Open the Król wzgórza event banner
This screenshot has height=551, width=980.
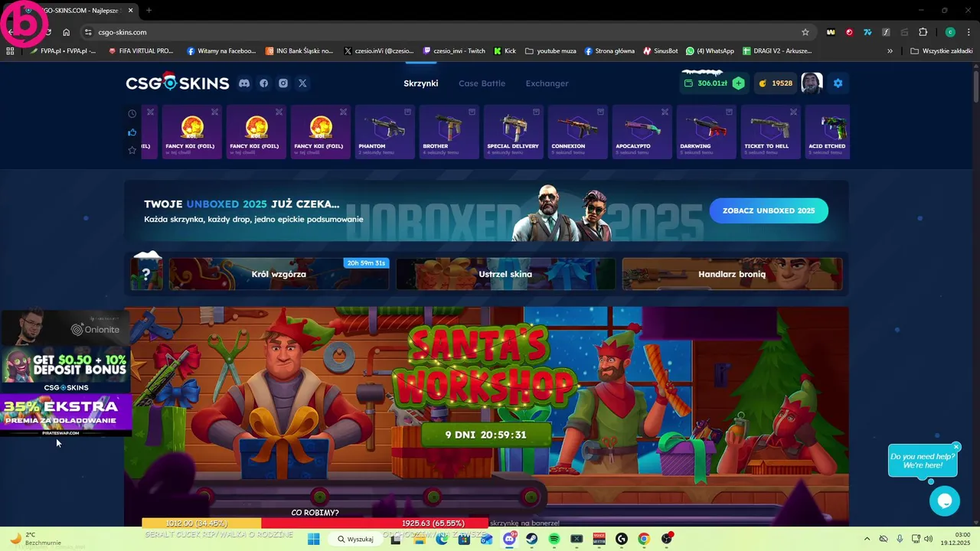[x=279, y=274]
